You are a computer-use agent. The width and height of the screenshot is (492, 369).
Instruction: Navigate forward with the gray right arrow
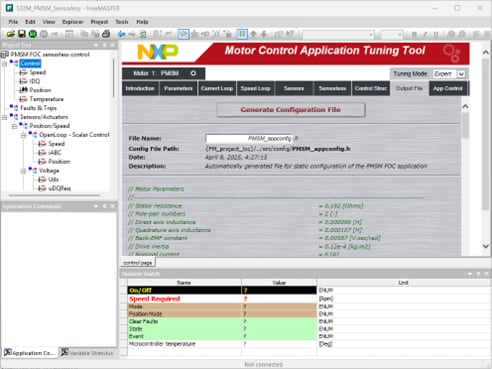(x=132, y=34)
